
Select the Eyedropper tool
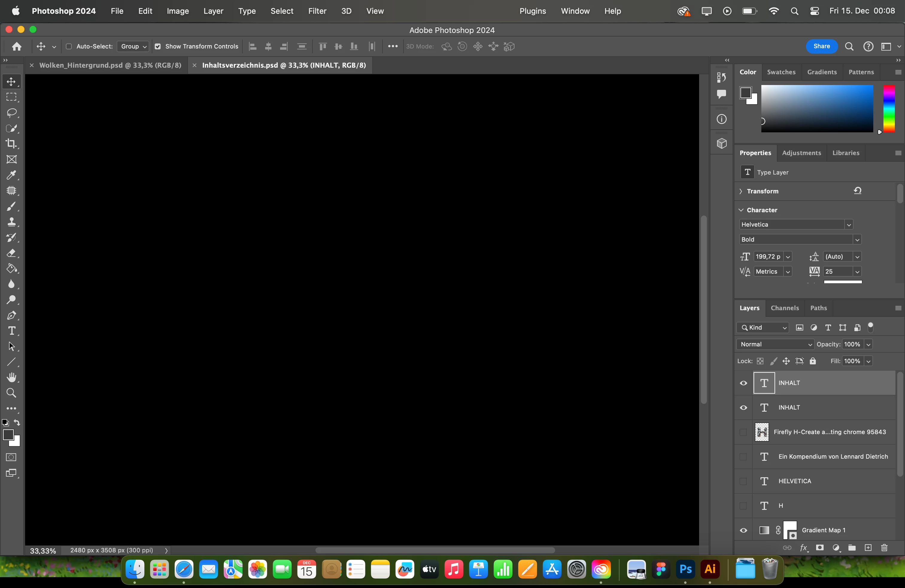(x=12, y=175)
